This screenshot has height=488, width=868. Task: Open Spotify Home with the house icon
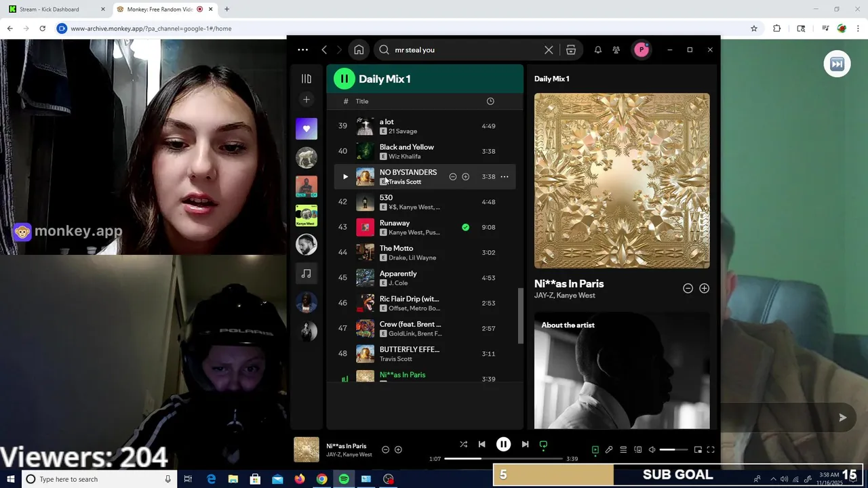pos(359,49)
